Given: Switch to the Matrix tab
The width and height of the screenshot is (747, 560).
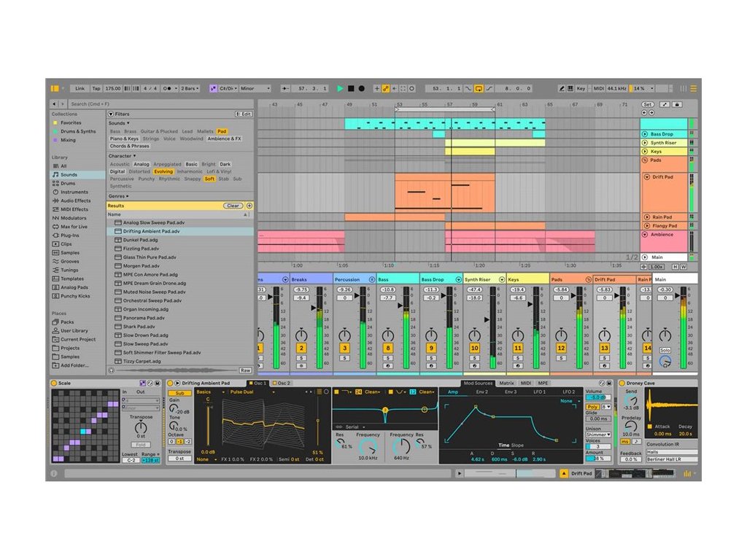Looking at the screenshot, I should (x=506, y=383).
